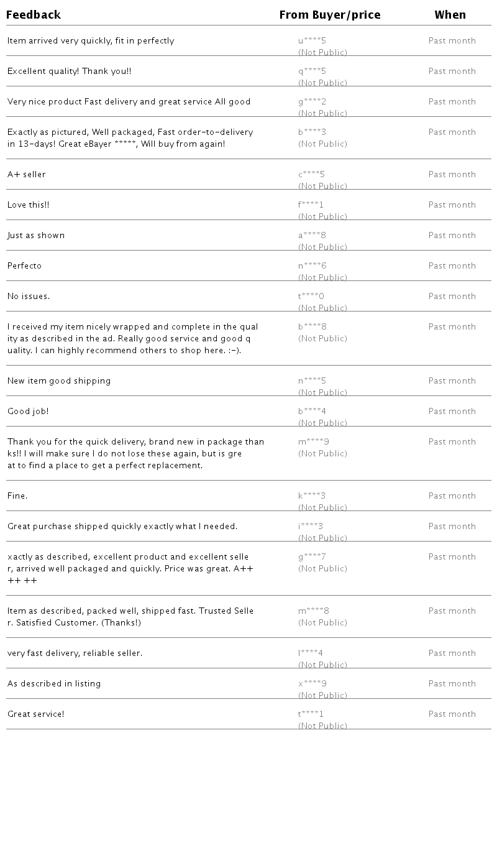Click buyer f****1 name
The image size is (497, 868).
[x=311, y=205]
